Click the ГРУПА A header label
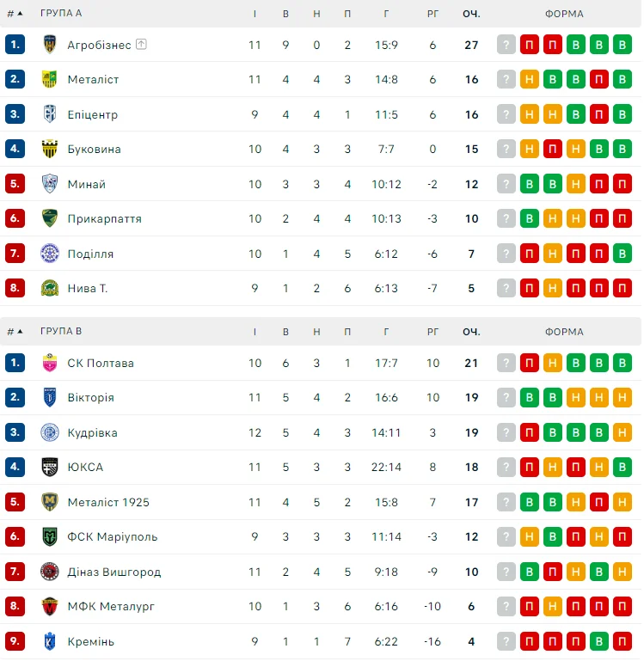Screen dimensions: 644x661 (x=61, y=14)
